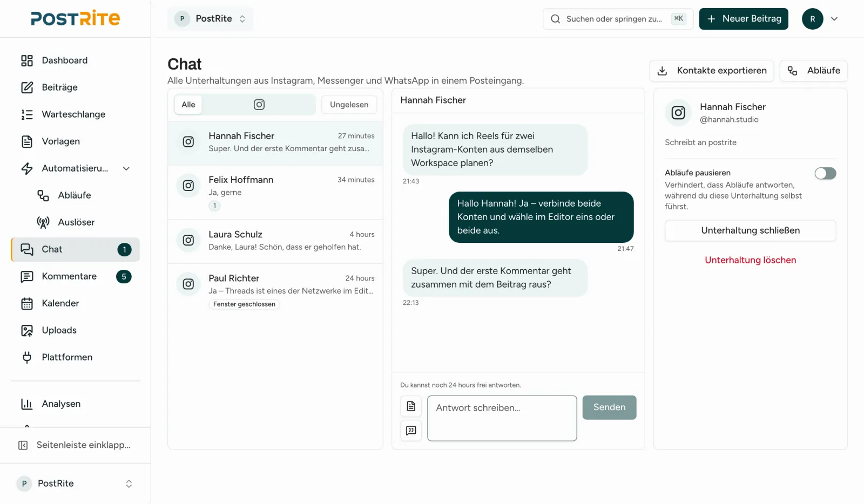
Task: Open Abläufe button in chat header
Action: (x=814, y=71)
